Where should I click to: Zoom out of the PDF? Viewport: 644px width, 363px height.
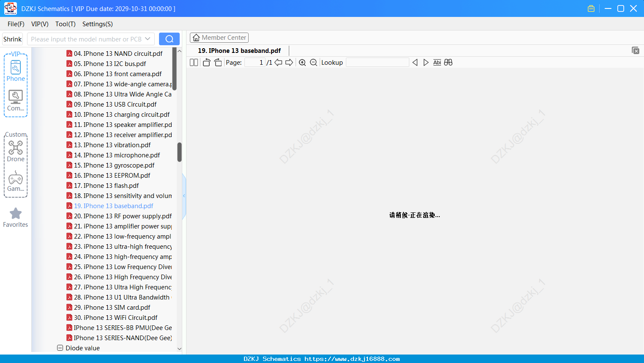313,63
